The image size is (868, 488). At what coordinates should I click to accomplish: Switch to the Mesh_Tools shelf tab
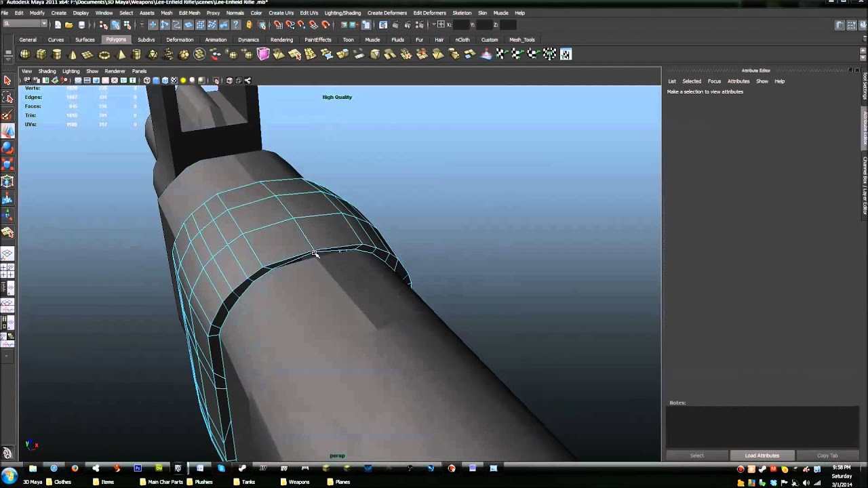click(522, 40)
